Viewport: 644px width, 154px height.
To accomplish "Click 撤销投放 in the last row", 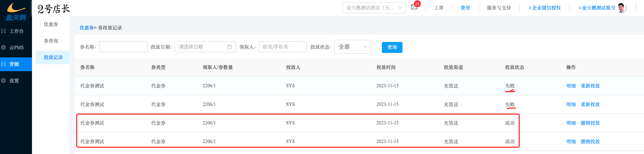I will click(x=590, y=141).
